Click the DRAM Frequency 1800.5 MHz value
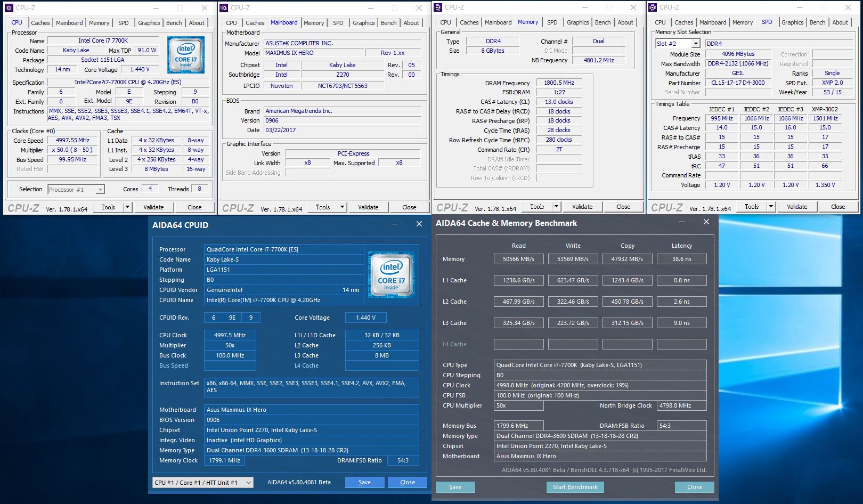Screen dimensions: 863x504 coord(559,83)
